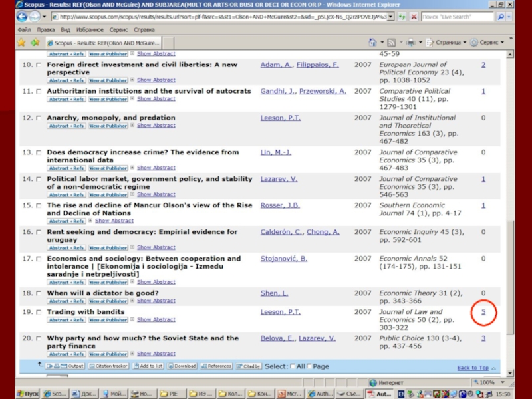The width and height of the screenshot is (532, 399).
Task: Open the Избранное menu
Action: (90, 30)
